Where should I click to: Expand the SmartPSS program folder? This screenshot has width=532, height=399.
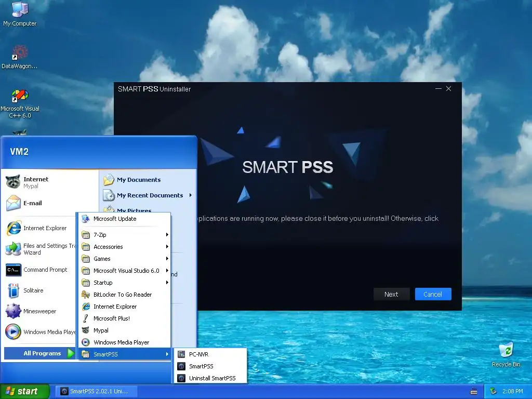125,354
